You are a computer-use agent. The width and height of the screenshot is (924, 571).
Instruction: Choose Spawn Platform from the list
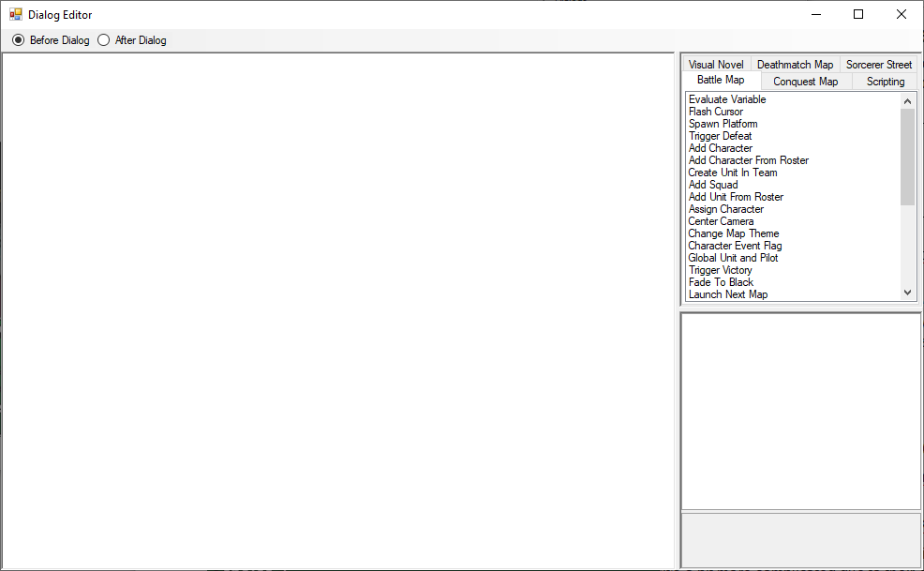723,124
